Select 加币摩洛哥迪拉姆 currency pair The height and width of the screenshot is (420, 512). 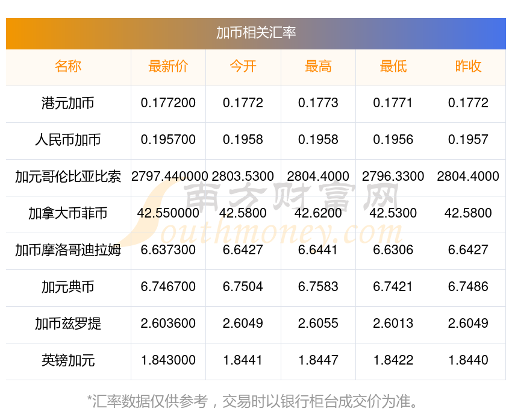coord(68,250)
